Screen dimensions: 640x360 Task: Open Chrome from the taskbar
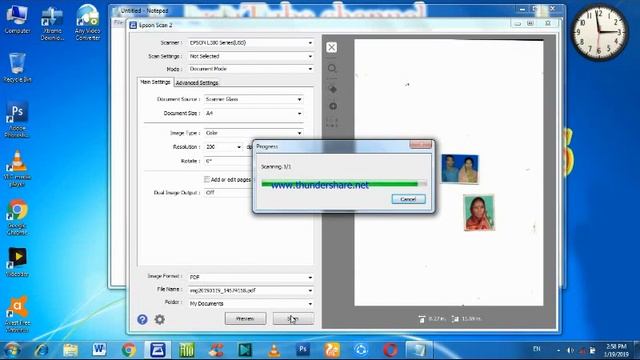[x=129, y=350]
